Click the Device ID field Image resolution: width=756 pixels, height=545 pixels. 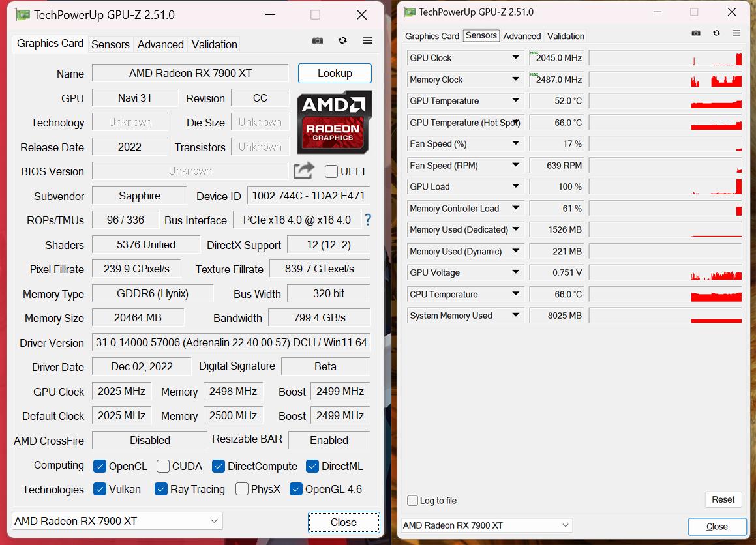(x=309, y=196)
